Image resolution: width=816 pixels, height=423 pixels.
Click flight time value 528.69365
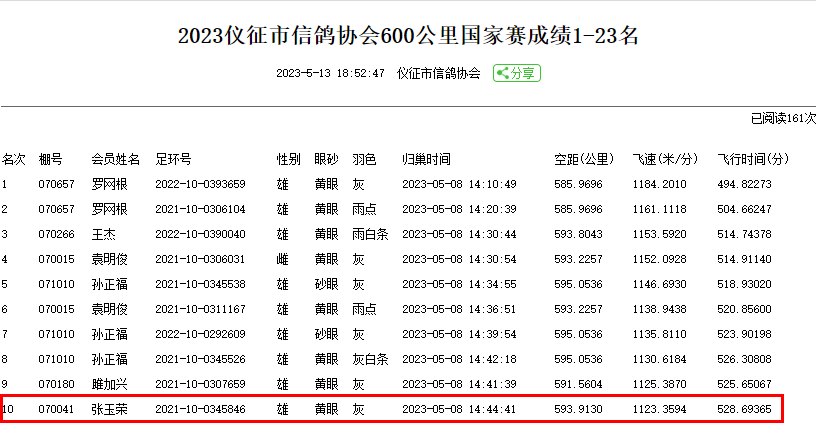click(x=745, y=409)
